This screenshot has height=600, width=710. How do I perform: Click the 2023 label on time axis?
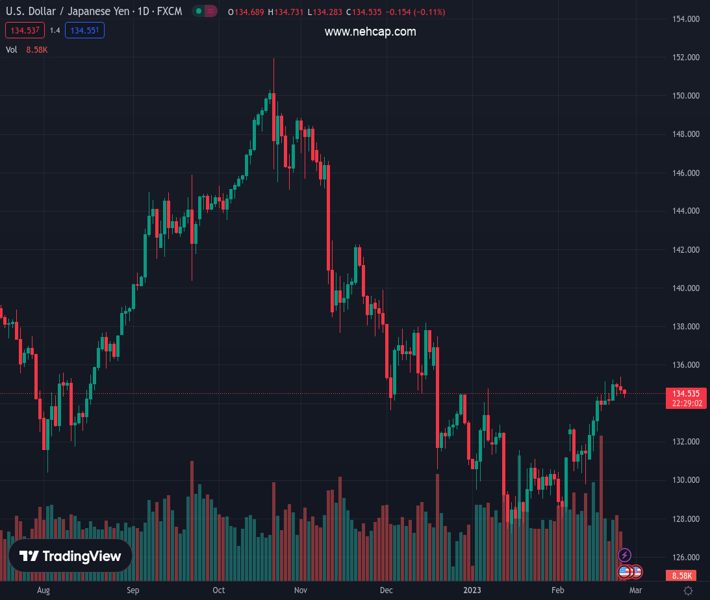point(474,591)
